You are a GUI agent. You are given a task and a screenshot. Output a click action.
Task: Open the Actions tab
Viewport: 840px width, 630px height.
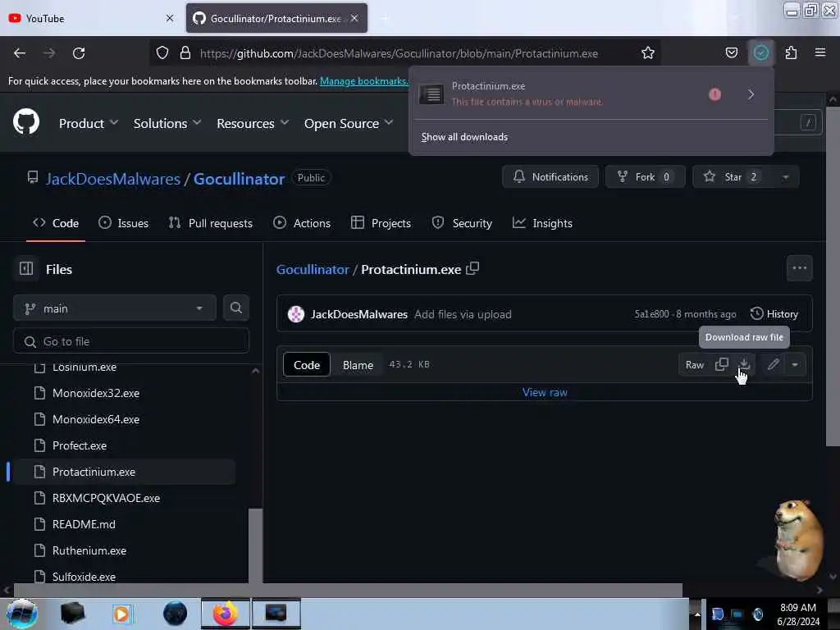(302, 223)
